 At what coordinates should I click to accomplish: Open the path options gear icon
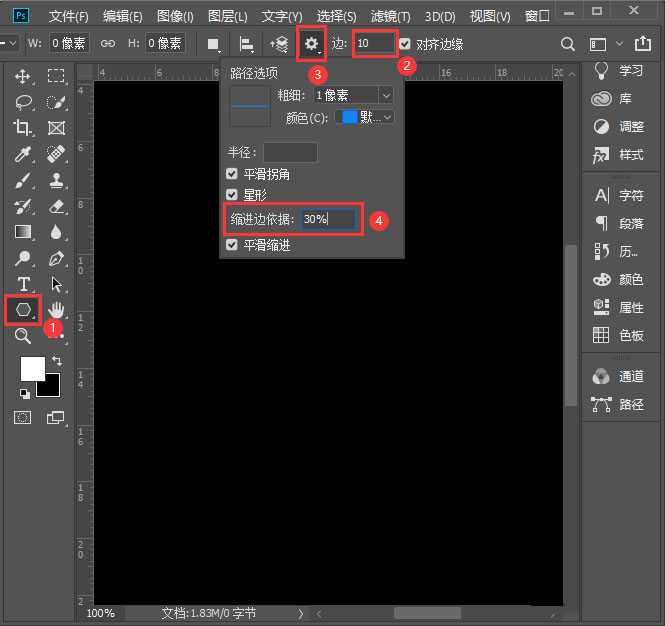tap(312, 44)
